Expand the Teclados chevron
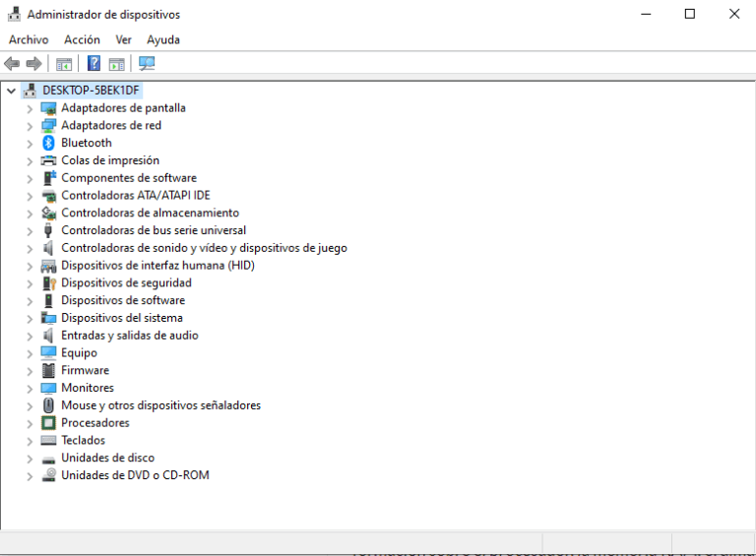Screen dimensions: 756x556 [30, 441]
